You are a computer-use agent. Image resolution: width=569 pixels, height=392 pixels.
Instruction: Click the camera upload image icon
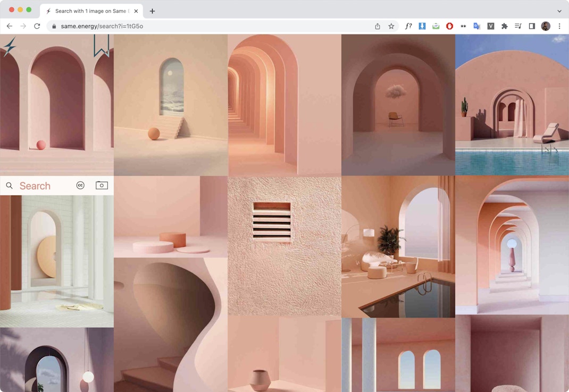pos(102,185)
